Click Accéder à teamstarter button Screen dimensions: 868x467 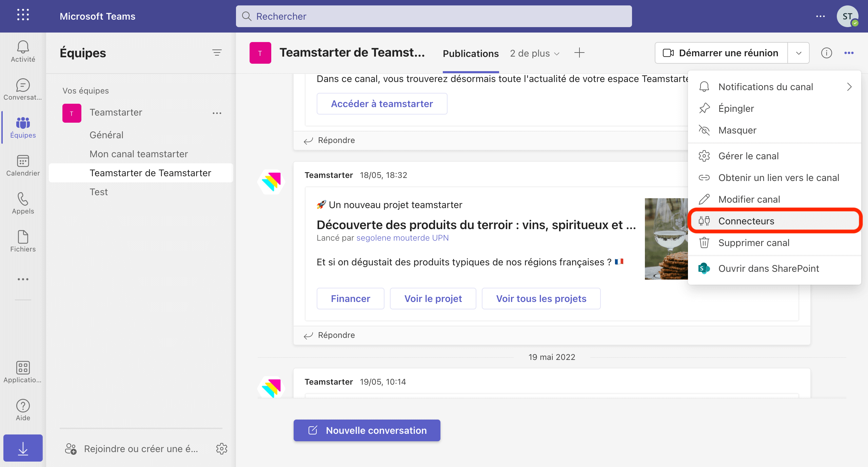[382, 104]
